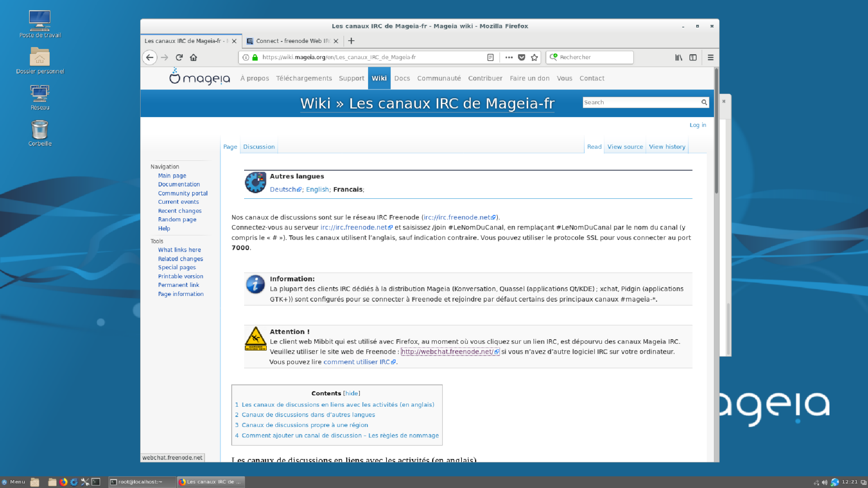Open Main page in the wiki sidebar
The image size is (868, 488).
pyautogui.click(x=172, y=176)
